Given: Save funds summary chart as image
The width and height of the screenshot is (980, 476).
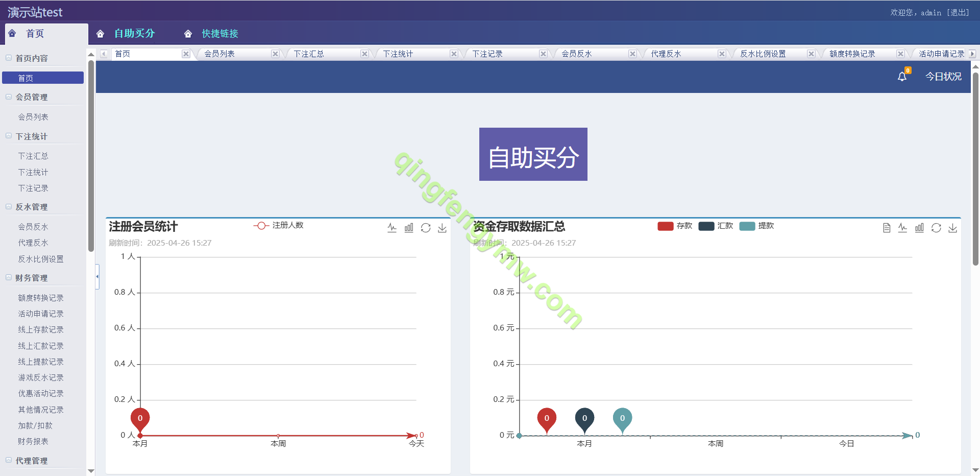Looking at the screenshot, I should (x=952, y=228).
